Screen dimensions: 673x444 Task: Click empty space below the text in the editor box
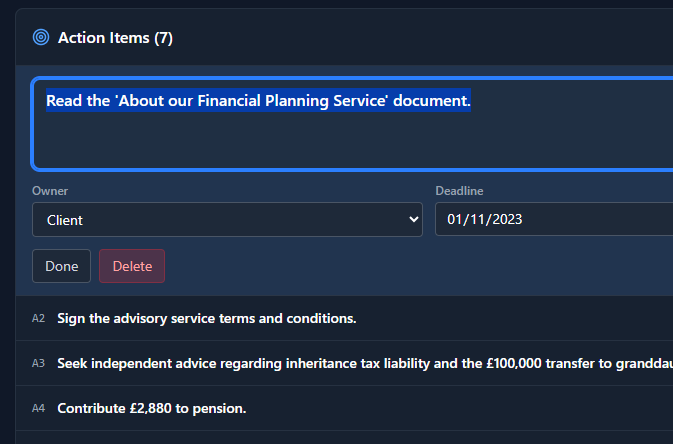[x=300, y=145]
